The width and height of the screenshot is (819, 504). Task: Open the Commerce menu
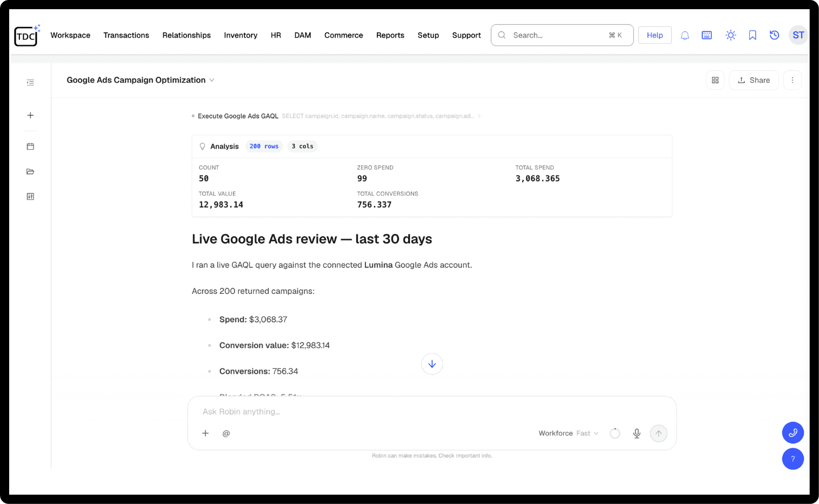344,35
